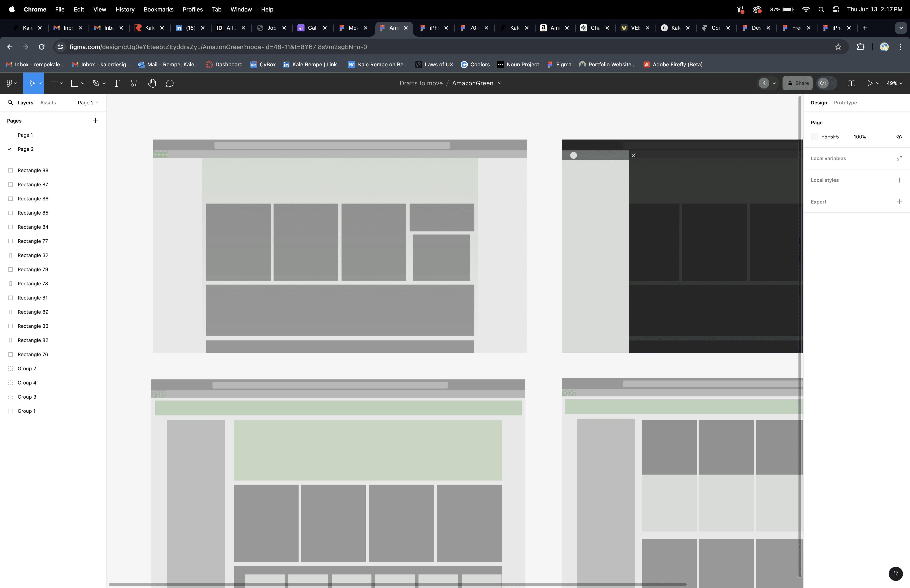The height and width of the screenshot is (588, 910).
Task: Open AmazonGreen file name dropdown
Action: tap(499, 83)
